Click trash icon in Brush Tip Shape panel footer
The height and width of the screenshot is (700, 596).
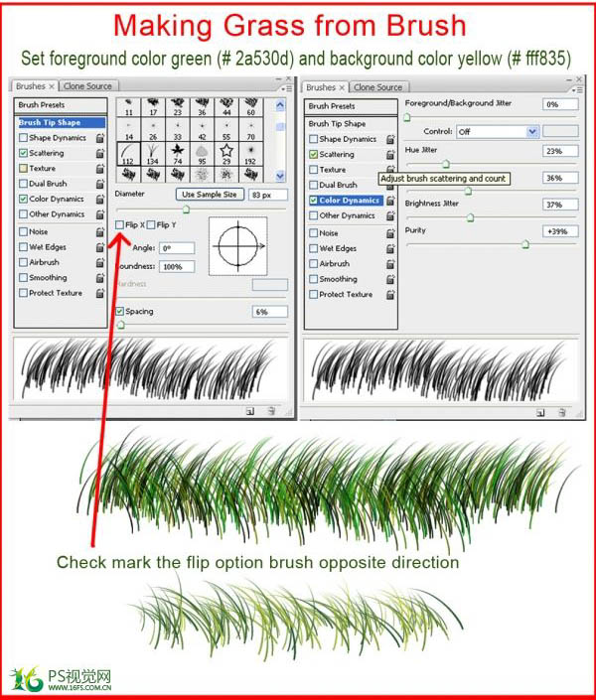[271, 411]
